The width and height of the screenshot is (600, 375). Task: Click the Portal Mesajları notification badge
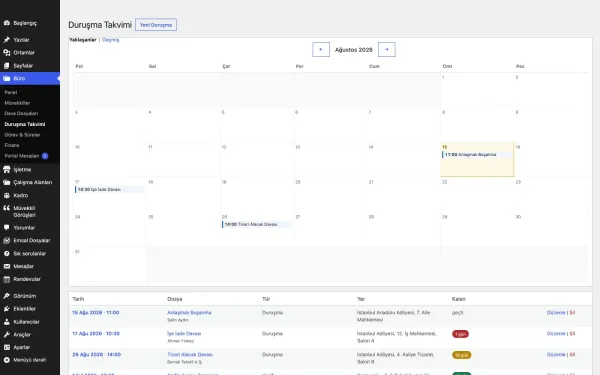(x=45, y=156)
